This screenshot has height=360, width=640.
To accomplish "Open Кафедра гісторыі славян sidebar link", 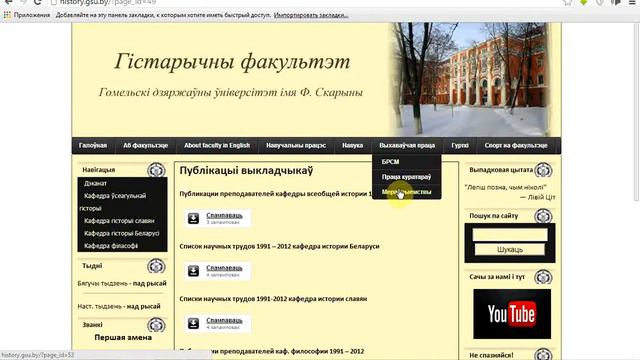I will [x=119, y=221].
